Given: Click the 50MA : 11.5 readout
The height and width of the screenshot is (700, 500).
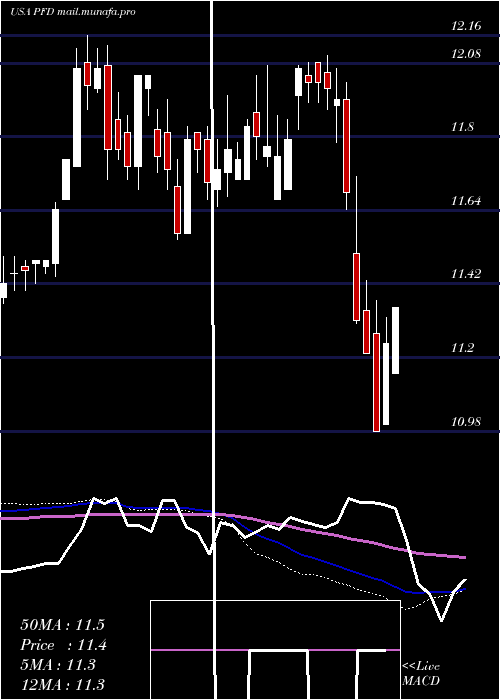Looking at the screenshot, I should 62,625.
